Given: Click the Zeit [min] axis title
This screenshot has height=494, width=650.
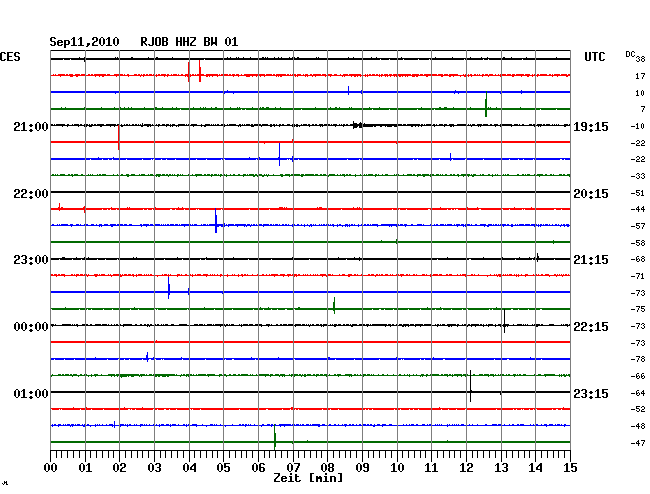Looking at the screenshot, I should coord(308,478).
